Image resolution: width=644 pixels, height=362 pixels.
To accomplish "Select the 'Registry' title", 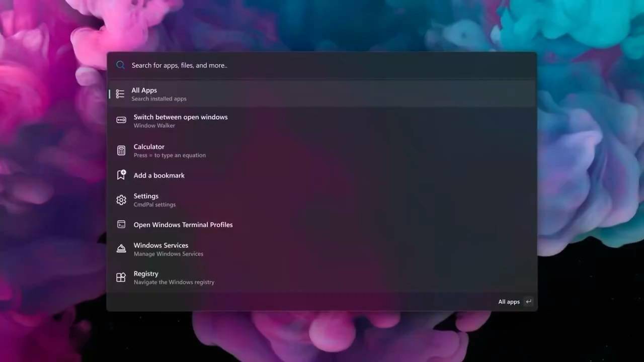I will 146,274.
